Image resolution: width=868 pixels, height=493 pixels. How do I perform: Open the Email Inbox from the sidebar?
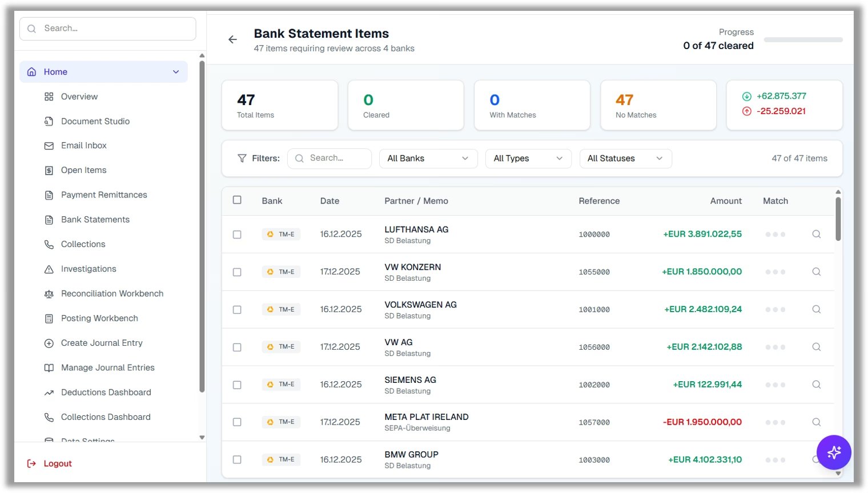pyautogui.click(x=83, y=145)
